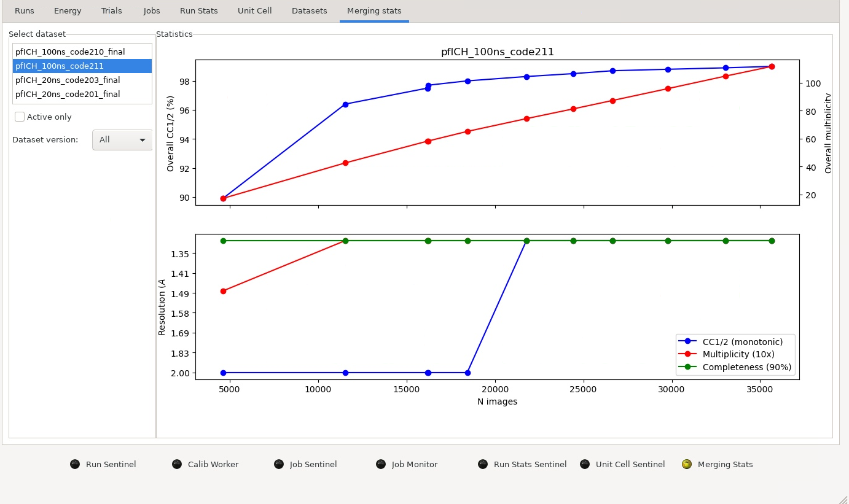Select dataset pfICH_100ns_code210_final
The height and width of the screenshot is (504, 849).
[82, 52]
